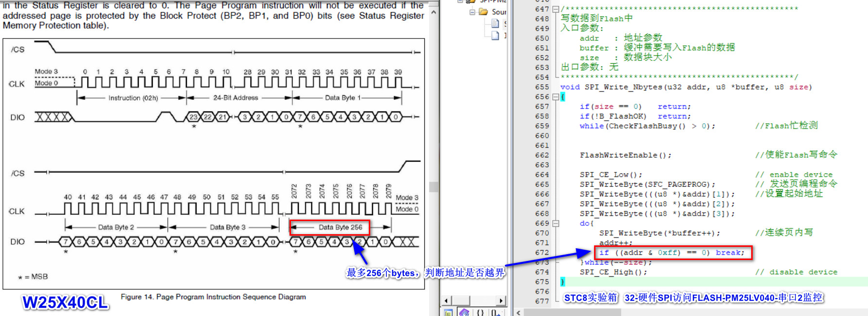Click gutter line number 665
This screenshot has width=868, height=316.
click(x=542, y=184)
